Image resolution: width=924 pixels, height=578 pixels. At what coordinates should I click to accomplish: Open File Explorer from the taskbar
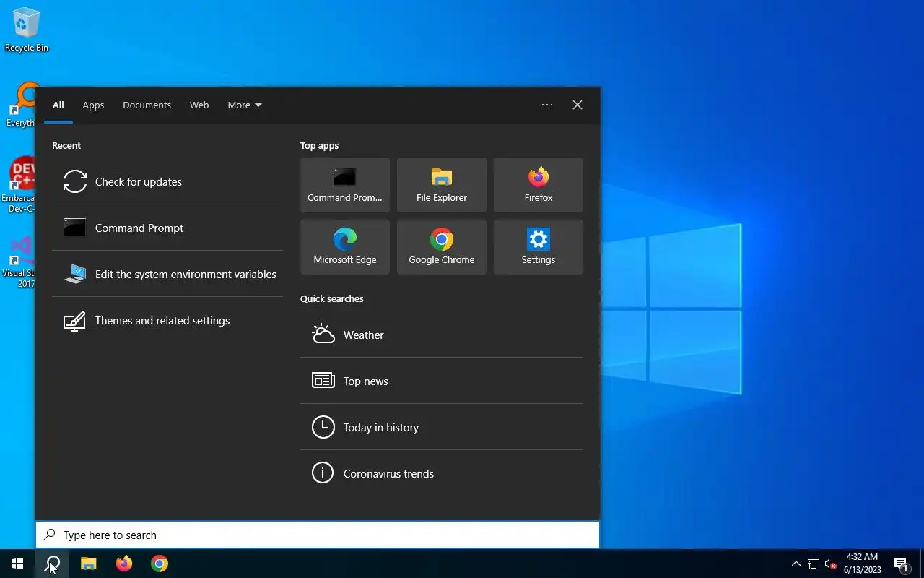coord(88,564)
